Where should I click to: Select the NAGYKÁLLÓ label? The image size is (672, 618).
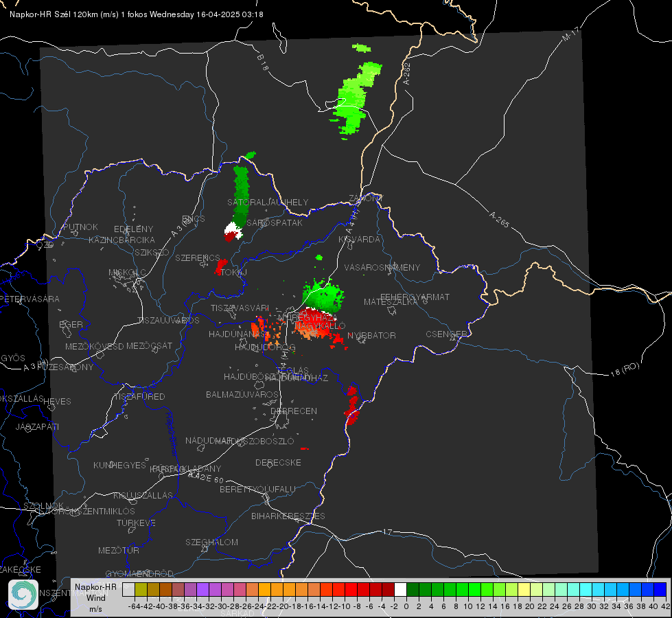pos(319,326)
